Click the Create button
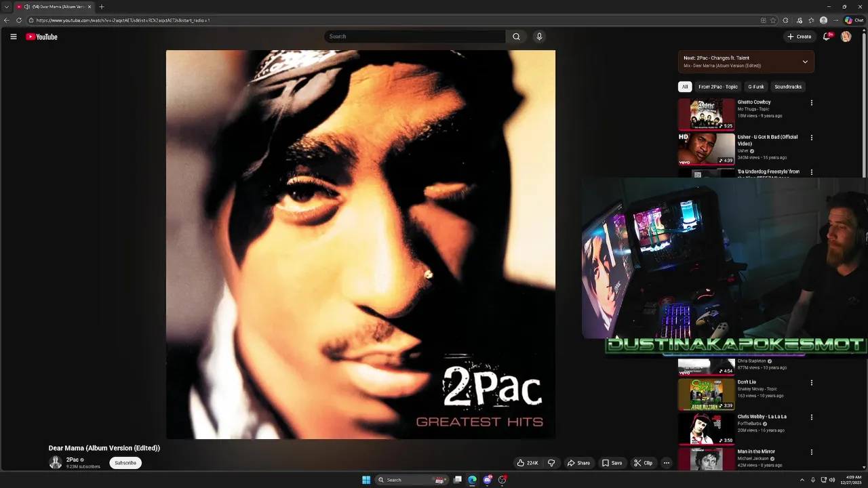868x488 pixels. pos(800,37)
